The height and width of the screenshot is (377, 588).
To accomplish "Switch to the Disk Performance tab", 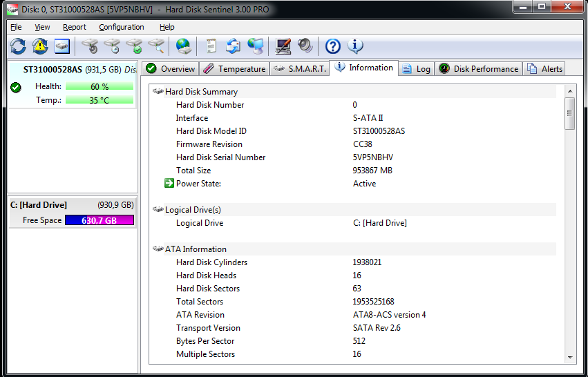I will coord(479,68).
